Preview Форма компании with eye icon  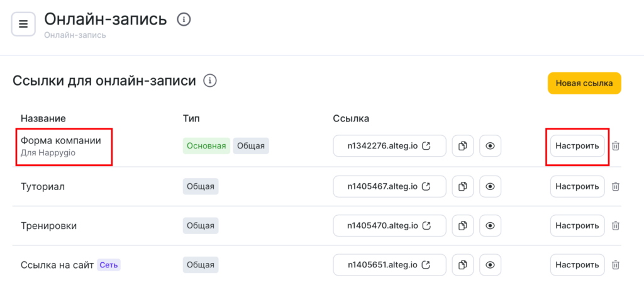[x=490, y=146]
